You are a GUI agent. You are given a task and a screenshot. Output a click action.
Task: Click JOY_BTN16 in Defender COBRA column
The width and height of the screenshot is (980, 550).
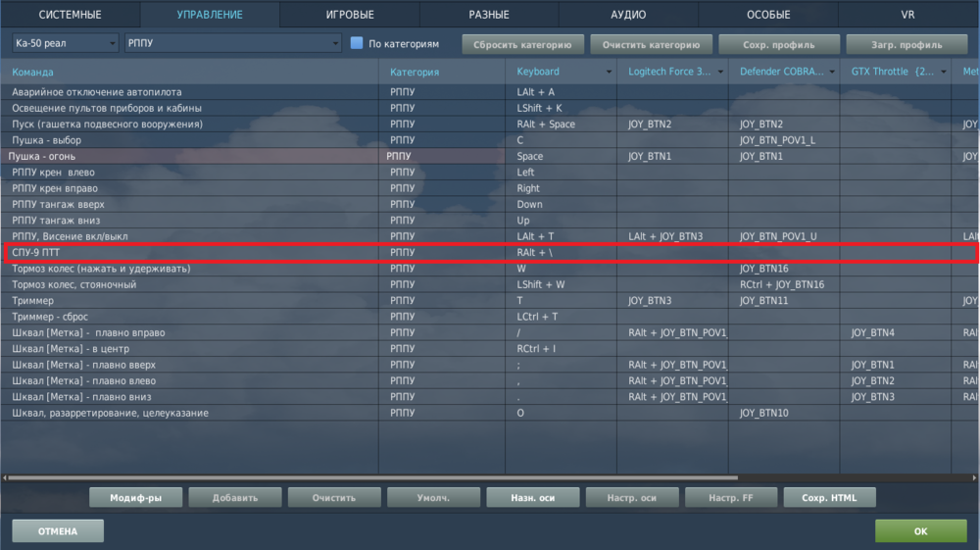click(784, 269)
